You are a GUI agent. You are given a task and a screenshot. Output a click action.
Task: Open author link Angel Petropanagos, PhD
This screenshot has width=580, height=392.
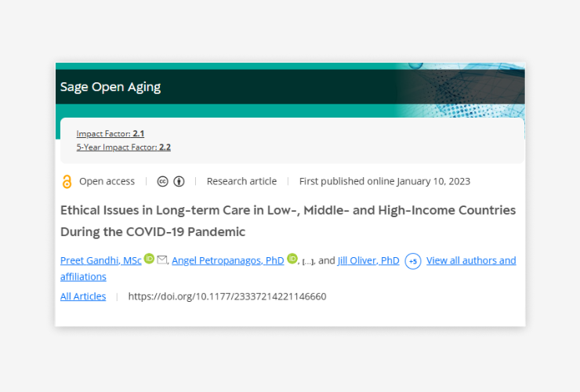pos(228,260)
